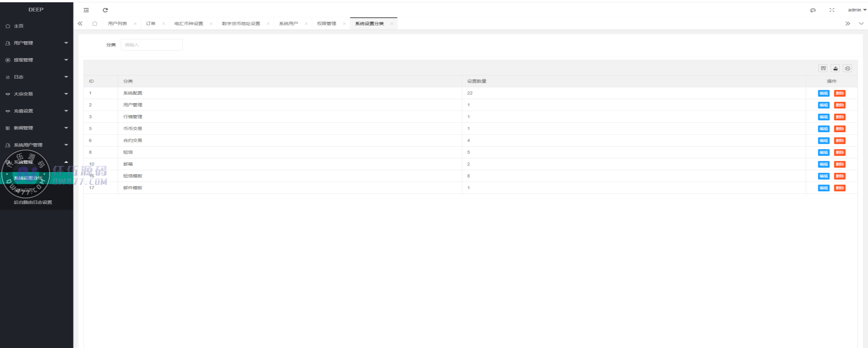Click the refresh page icon

pos(105,10)
